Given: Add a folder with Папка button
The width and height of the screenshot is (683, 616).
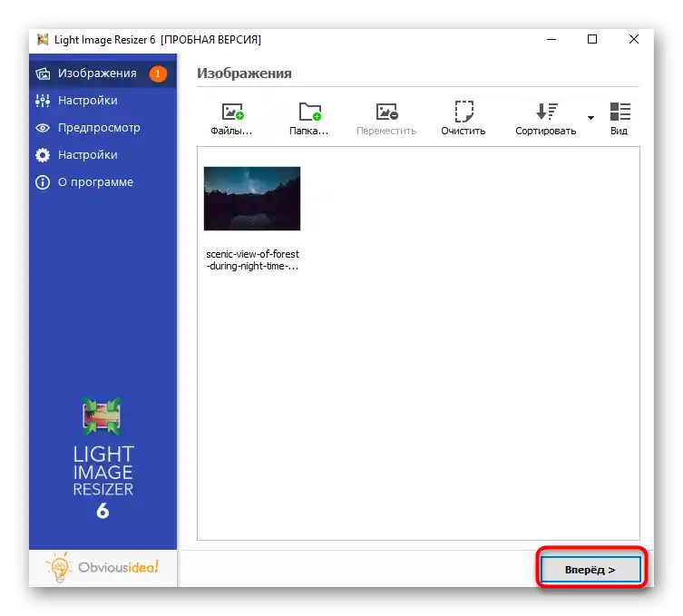Looking at the screenshot, I should tap(308, 119).
